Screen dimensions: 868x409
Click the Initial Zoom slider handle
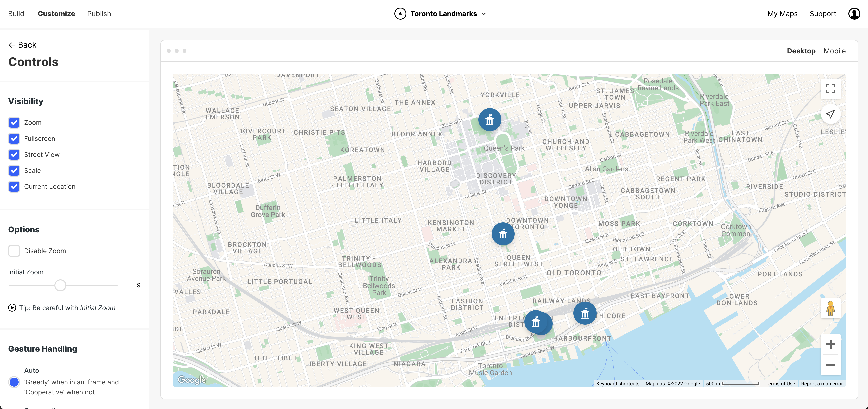60,285
